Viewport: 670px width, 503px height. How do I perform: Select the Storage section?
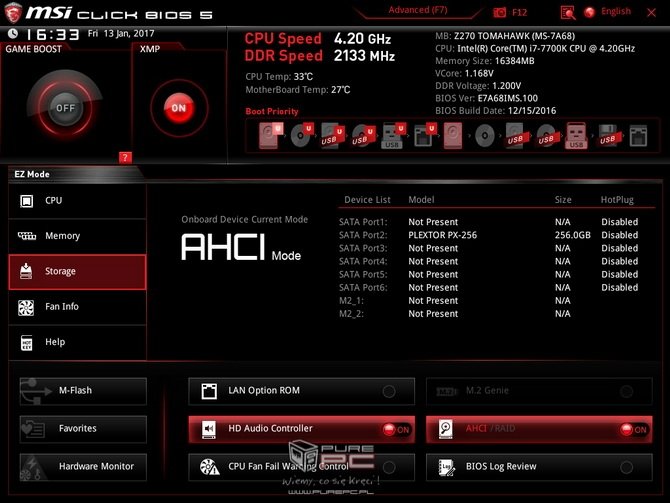coord(77,272)
